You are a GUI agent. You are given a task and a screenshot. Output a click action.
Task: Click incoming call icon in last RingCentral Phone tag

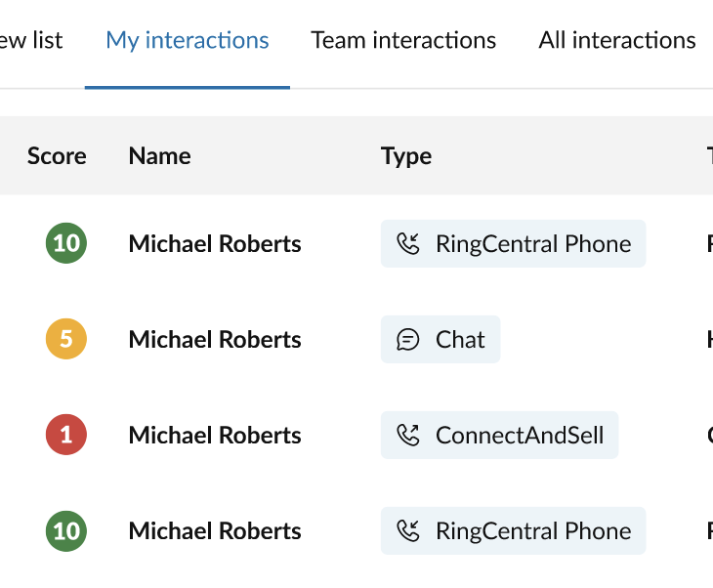point(408,530)
